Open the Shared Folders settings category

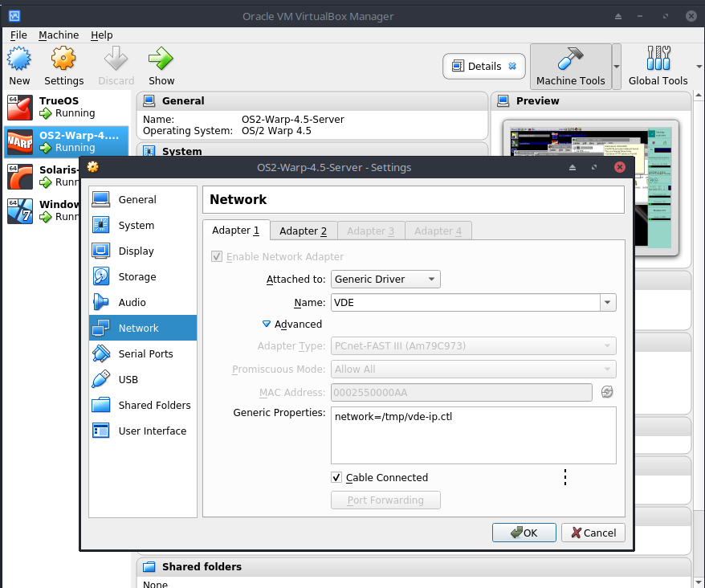(143, 404)
